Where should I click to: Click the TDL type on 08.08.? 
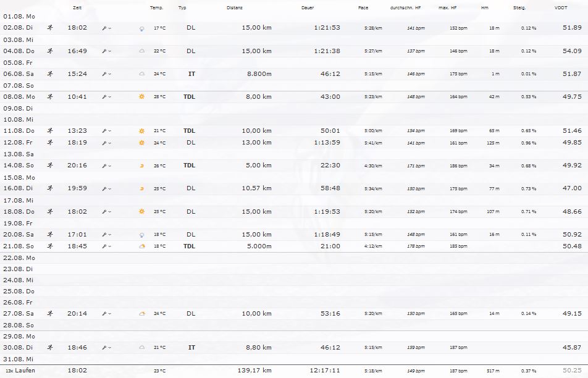click(x=189, y=97)
